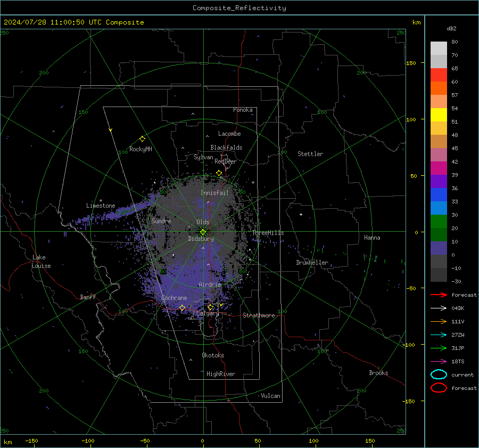Viewport: 479px width, 448px height.
Task: Click the Limestone label
Action: click(x=101, y=206)
